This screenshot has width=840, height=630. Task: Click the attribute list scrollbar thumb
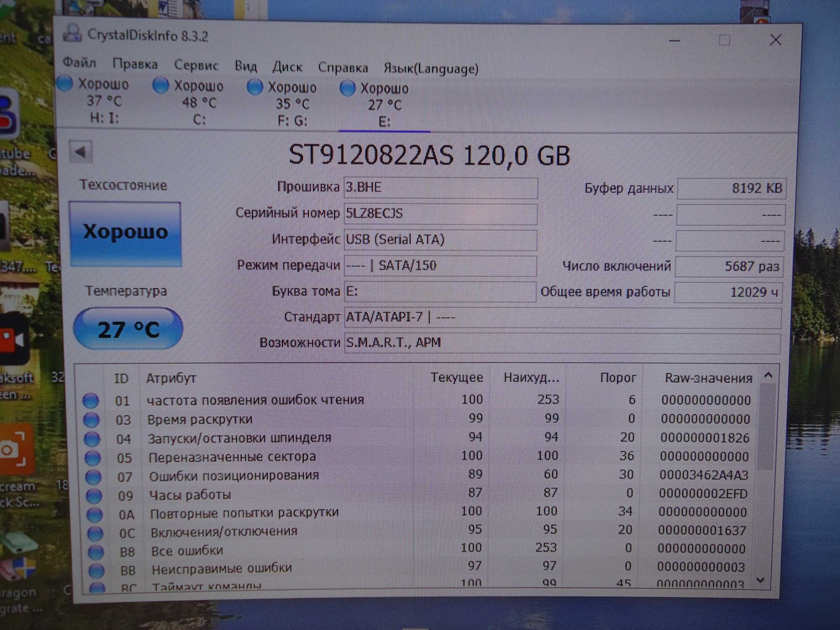pyautogui.click(x=766, y=426)
